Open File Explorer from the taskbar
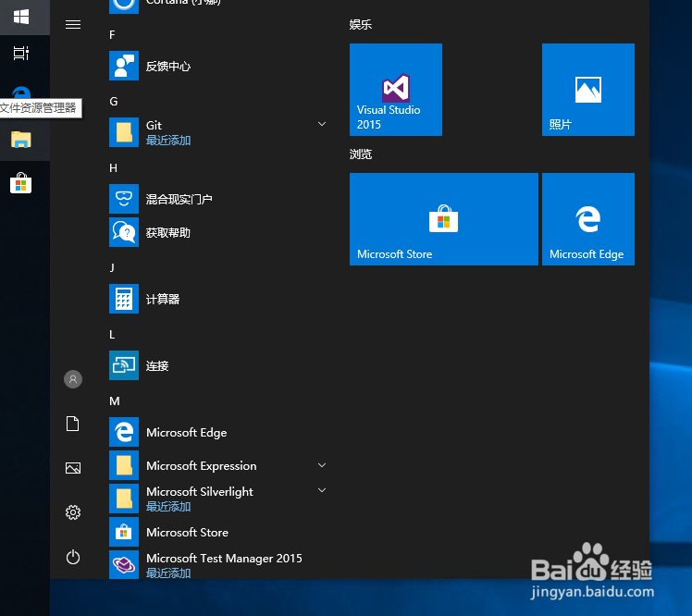This screenshot has width=692, height=616. [21, 140]
